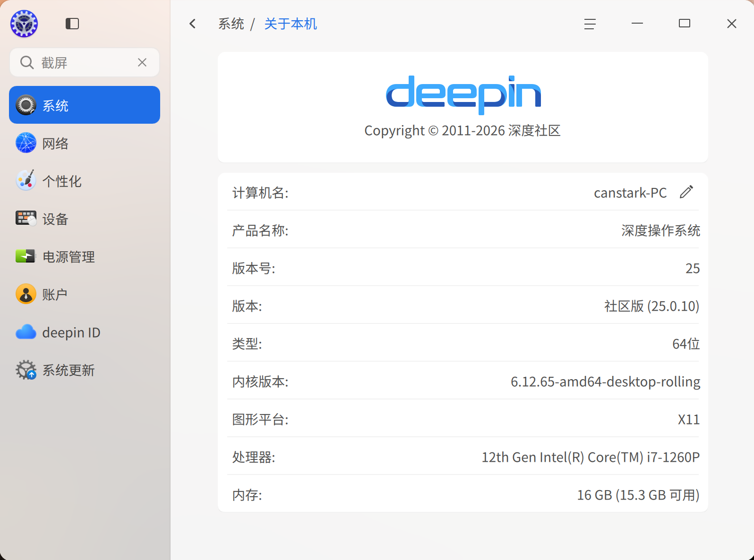Edit computer name with pencil icon
This screenshot has height=560, width=754.
686,192
